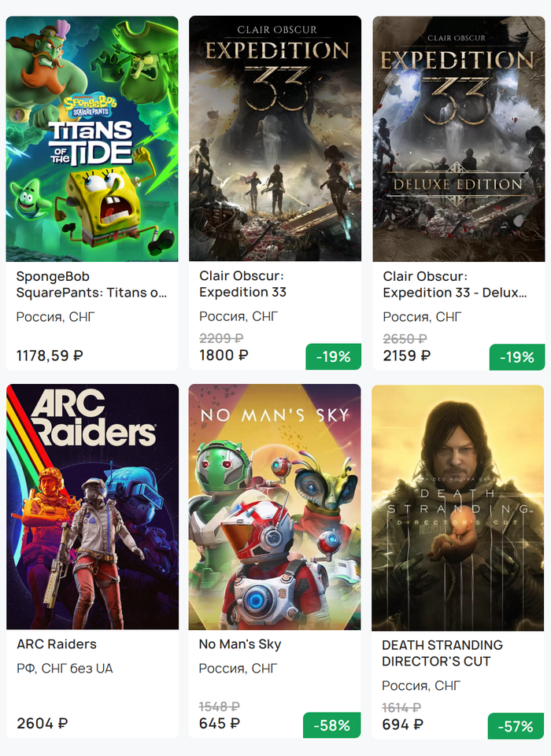
Task: Click the -19% badge on Expedition 33 standard
Action: click(333, 356)
